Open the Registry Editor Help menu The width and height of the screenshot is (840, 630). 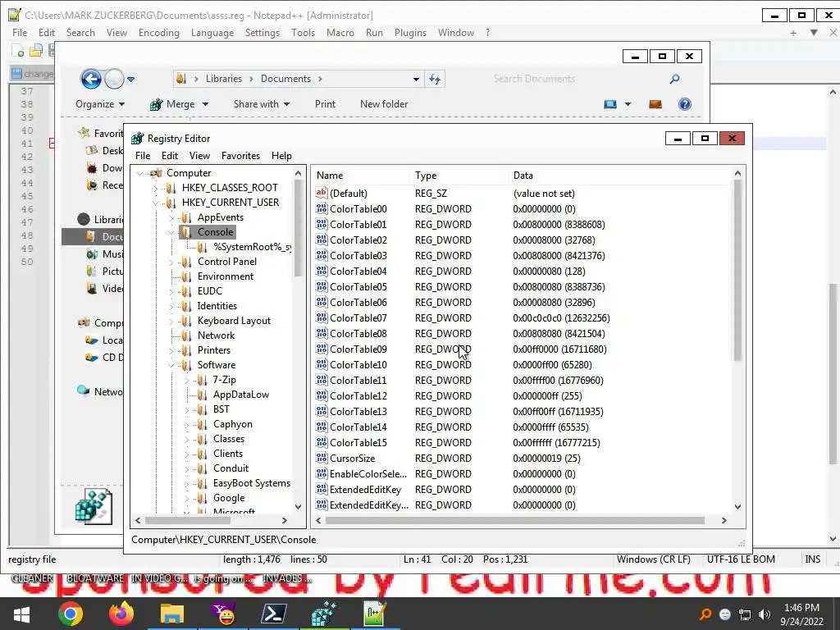(x=281, y=155)
